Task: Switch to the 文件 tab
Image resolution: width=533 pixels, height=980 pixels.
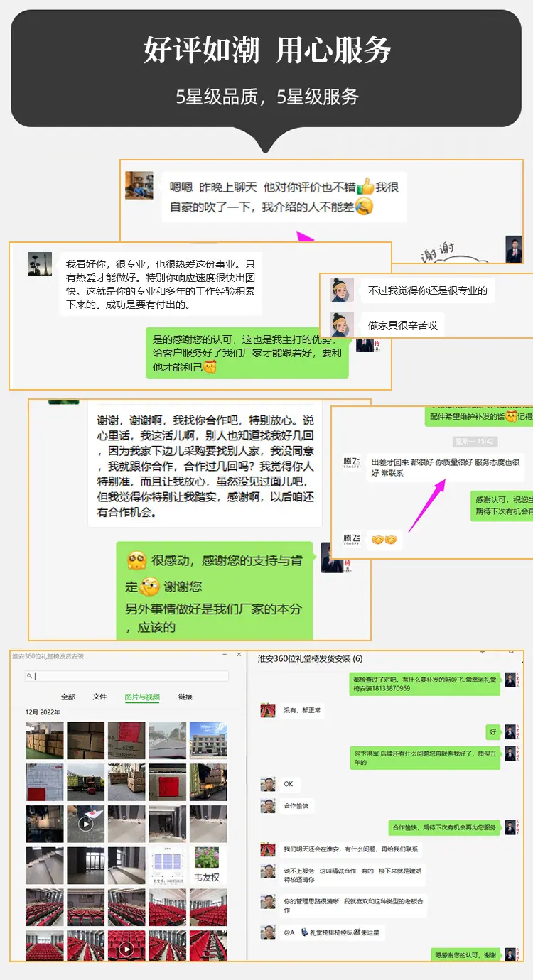Action: click(100, 697)
